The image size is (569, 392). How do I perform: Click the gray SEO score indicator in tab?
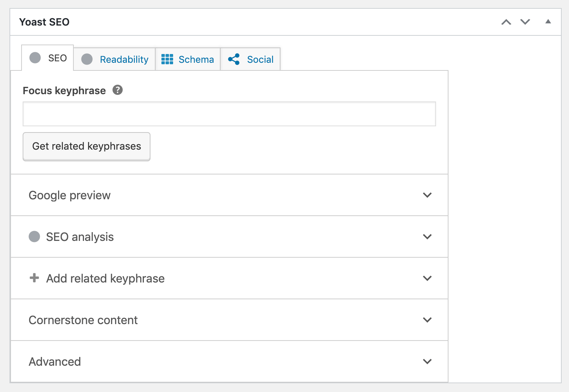pos(35,58)
